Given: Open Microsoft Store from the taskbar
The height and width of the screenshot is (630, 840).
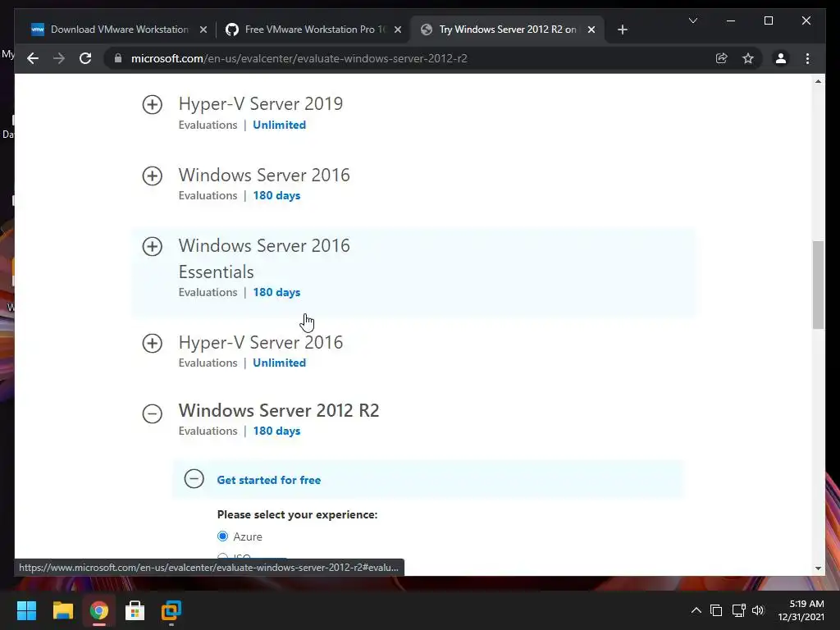Looking at the screenshot, I should click(x=135, y=610).
